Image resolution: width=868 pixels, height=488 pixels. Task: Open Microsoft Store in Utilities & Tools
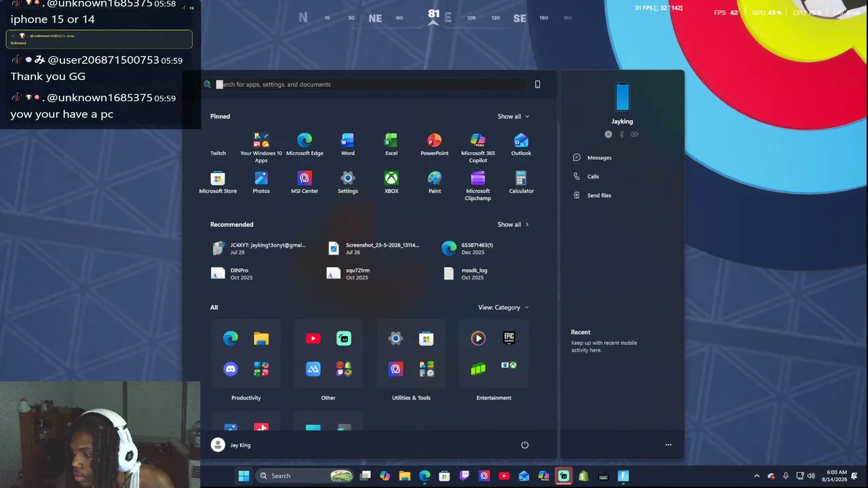[x=427, y=338]
